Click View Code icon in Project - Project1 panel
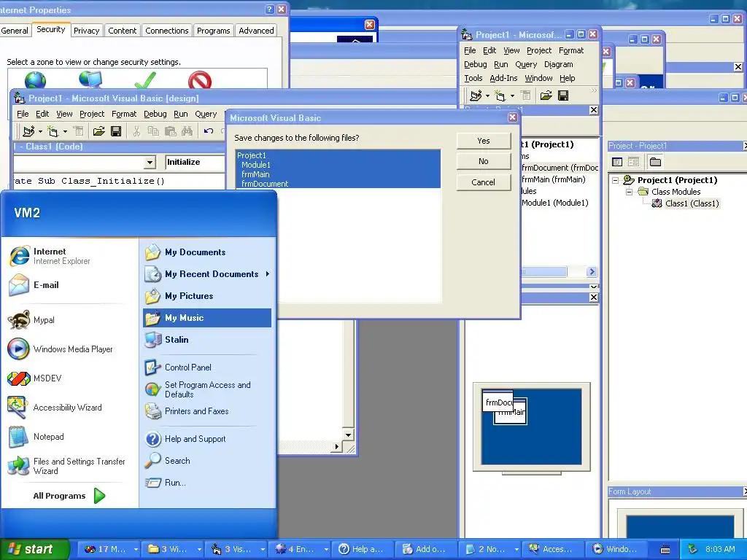The height and width of the screenshot is (560, 747). 617,162
